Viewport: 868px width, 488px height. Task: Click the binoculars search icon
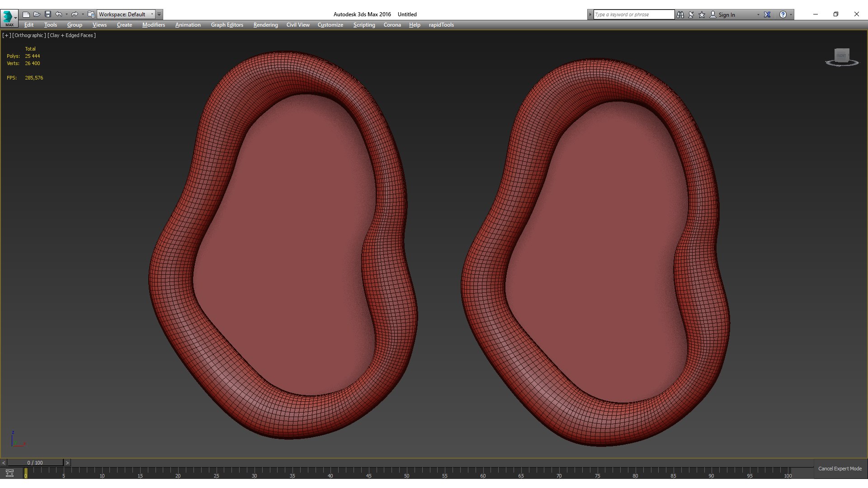coord(680,14)
